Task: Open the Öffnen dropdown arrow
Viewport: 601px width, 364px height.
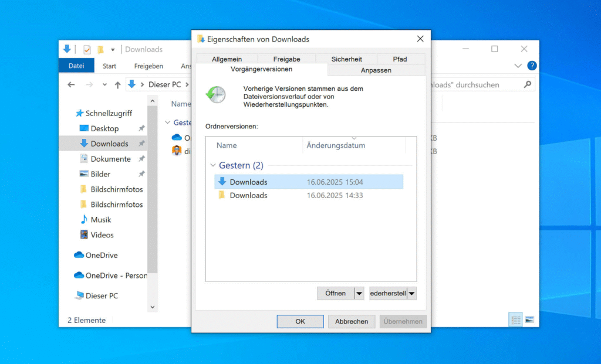Action: (x=359, y=293)
